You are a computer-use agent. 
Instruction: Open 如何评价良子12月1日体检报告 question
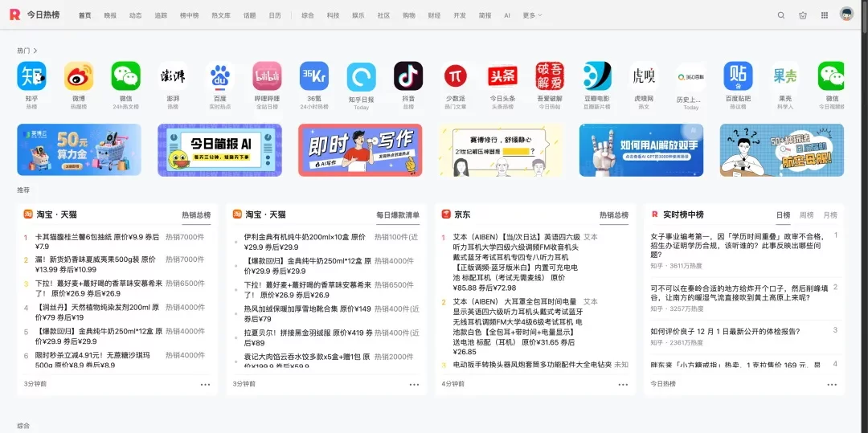[x=725, y=331]
